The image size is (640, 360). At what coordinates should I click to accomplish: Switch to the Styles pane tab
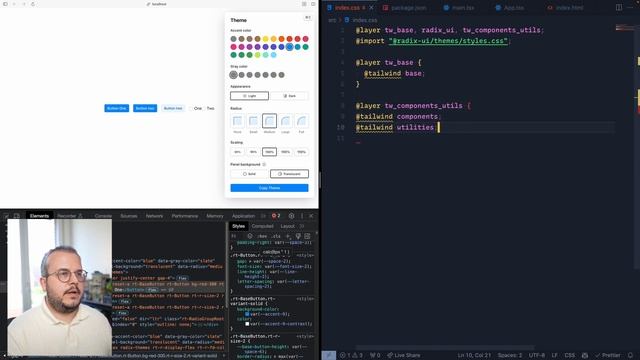(238, 226)
